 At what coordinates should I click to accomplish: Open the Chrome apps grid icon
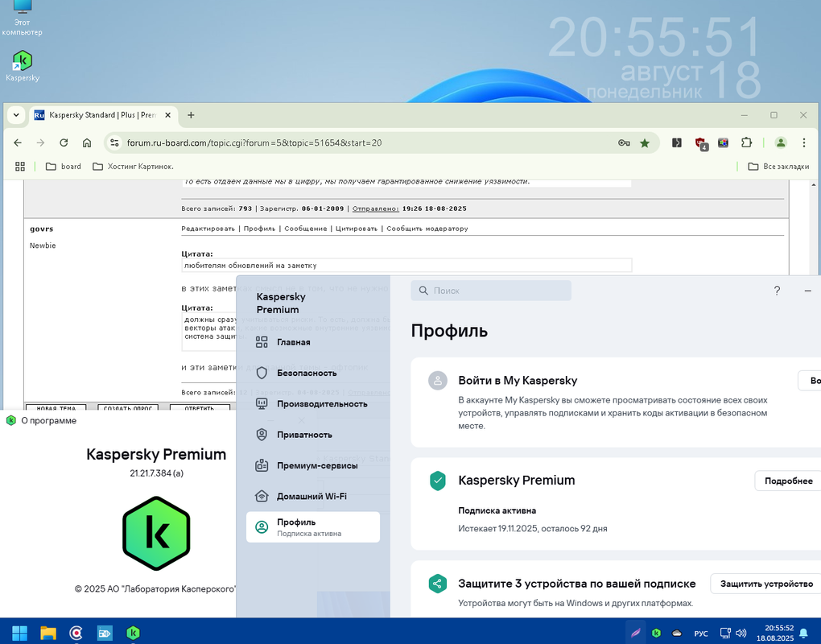(x=20, y=167)
